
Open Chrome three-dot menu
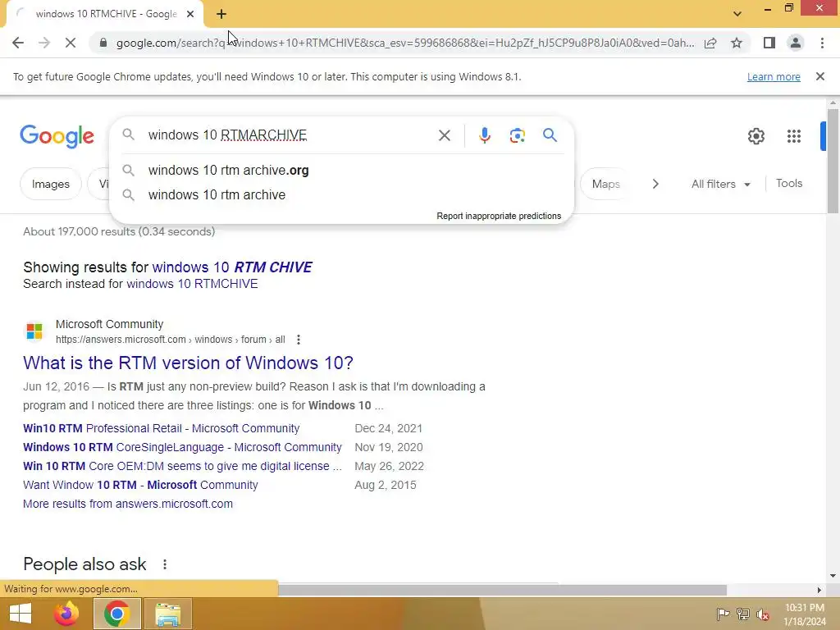coord(822,43)
